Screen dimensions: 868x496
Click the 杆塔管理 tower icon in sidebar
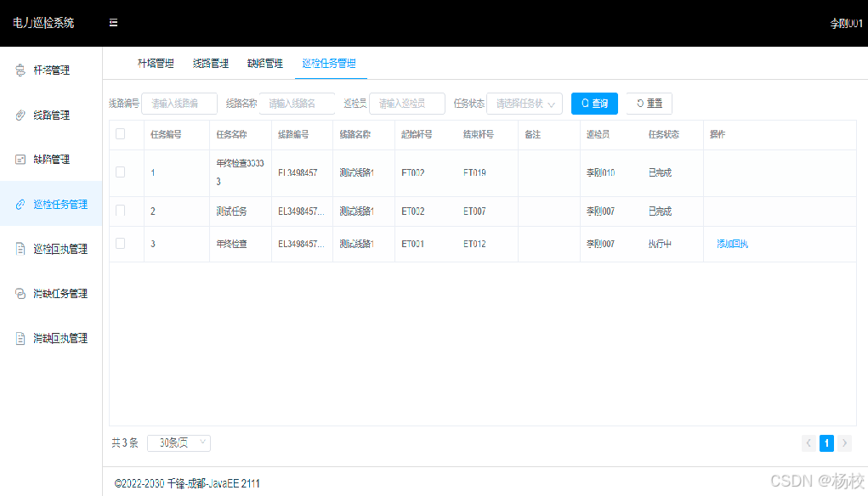click(x=19, y=70)
